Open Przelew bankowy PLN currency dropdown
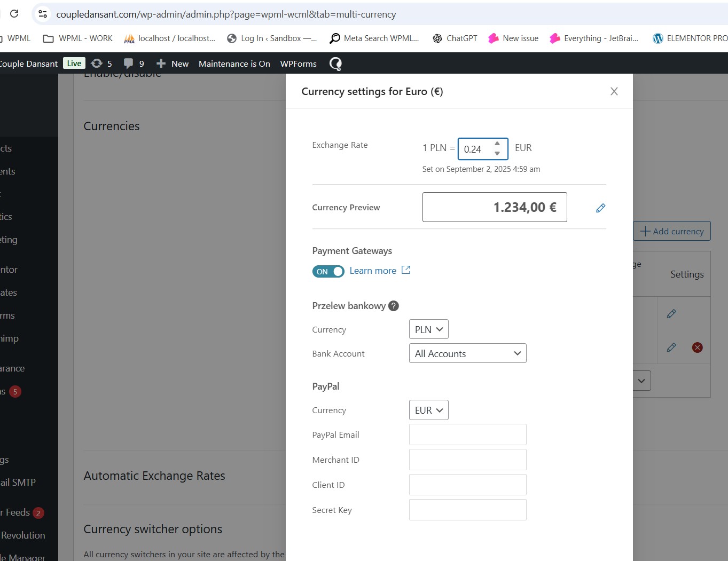Viewport: 728px width, 561px height. click(x=428, y=329)
